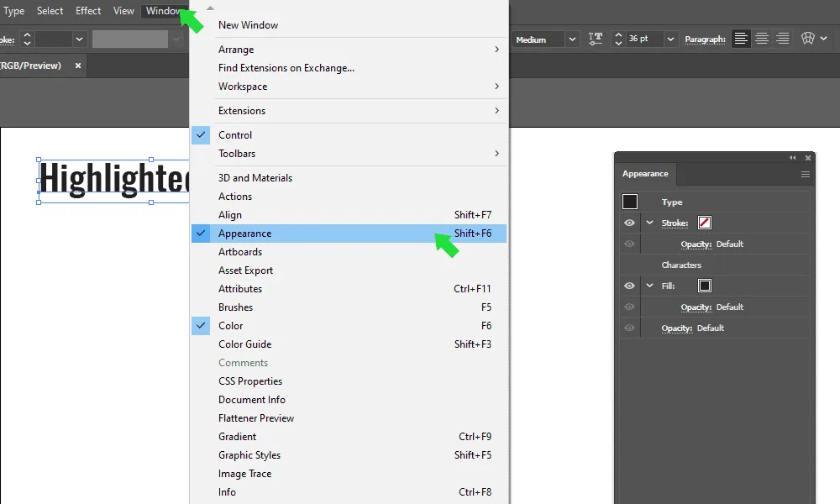Viewport: 840px width, 504px height.
Task: Expand the Extensions submenu
Action: [349, 111]
